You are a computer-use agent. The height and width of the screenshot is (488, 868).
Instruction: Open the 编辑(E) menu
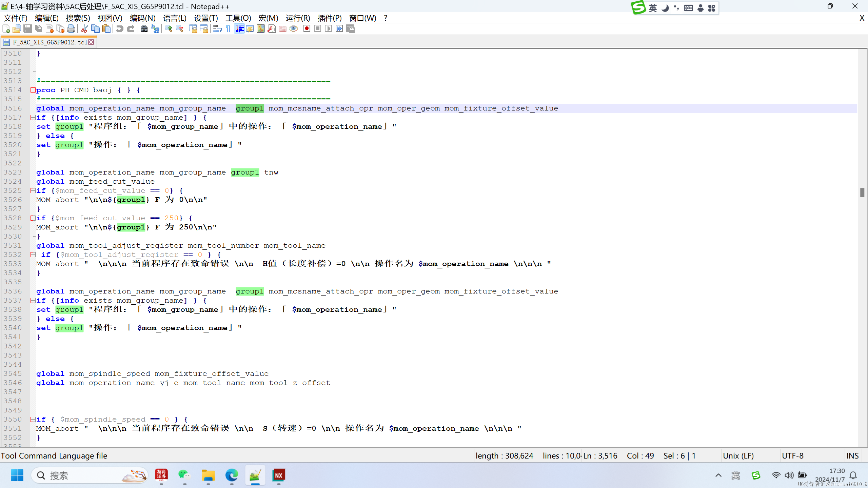(x=46, y=18)
